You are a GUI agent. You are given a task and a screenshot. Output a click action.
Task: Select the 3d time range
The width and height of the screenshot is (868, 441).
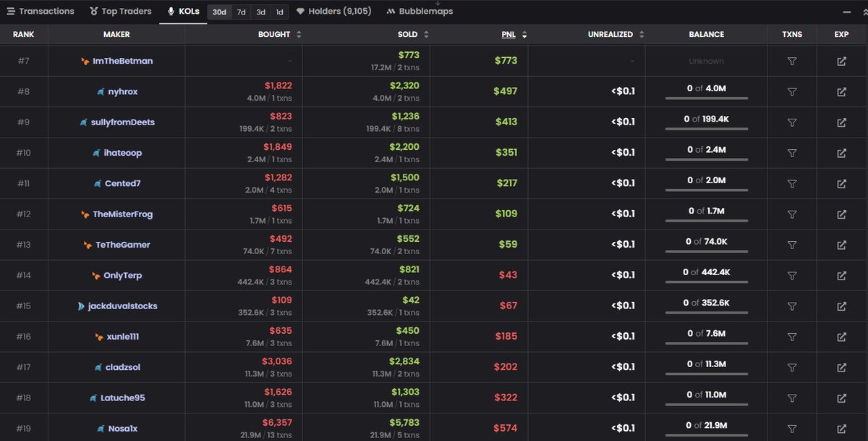[x=261, y=12]
